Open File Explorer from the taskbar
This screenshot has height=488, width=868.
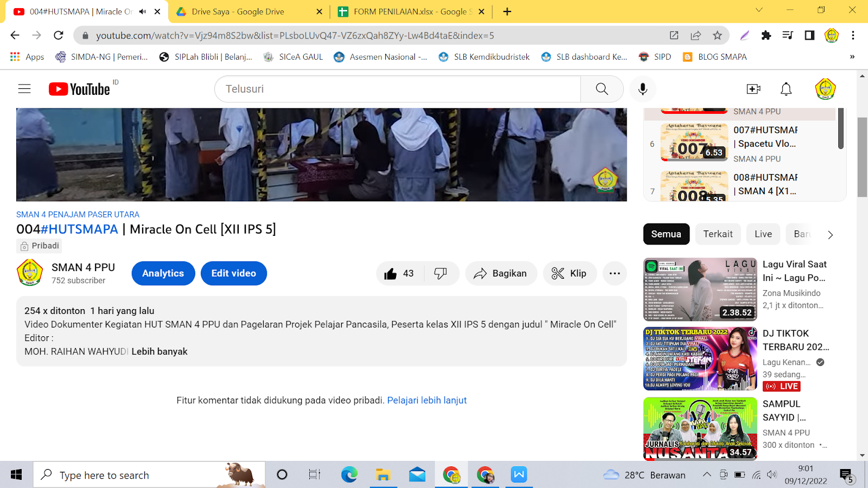383,475
